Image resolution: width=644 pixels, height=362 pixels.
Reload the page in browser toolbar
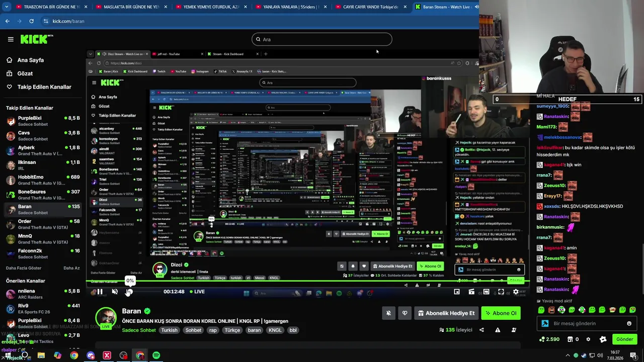click(x=31, y=21)
